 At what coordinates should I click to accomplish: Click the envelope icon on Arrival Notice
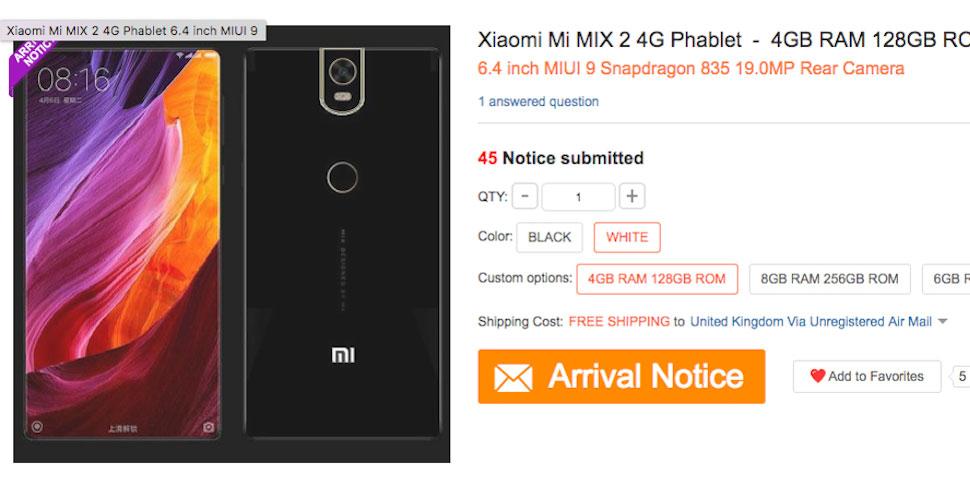pyautogui.click(x=513, y=377)
